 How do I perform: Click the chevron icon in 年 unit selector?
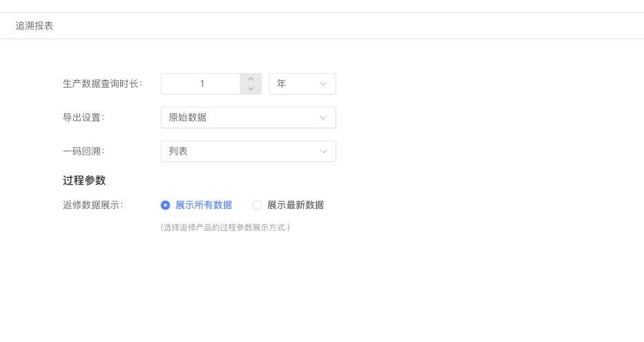click(323, 83)
